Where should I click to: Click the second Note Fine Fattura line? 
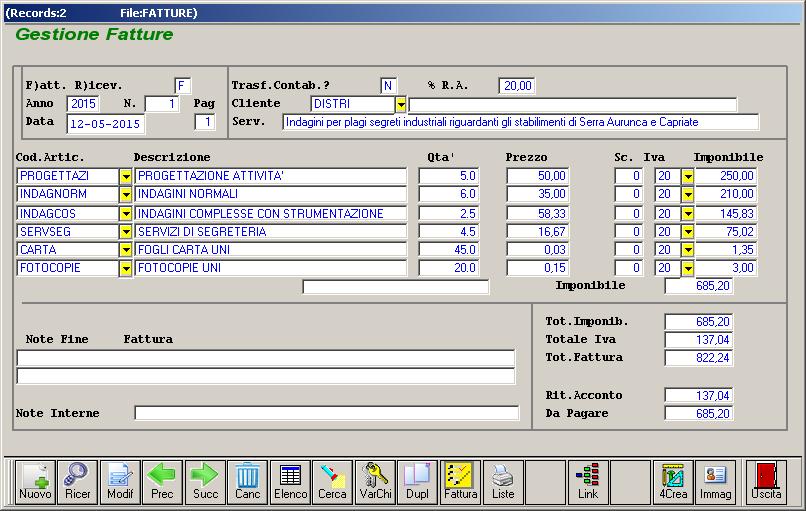pyautogui.click(x=266, y=376)
